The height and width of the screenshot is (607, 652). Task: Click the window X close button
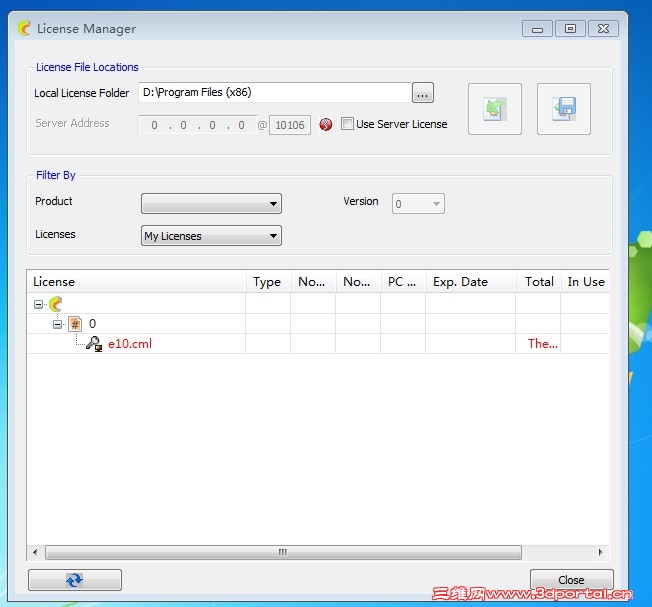point(603,29)
